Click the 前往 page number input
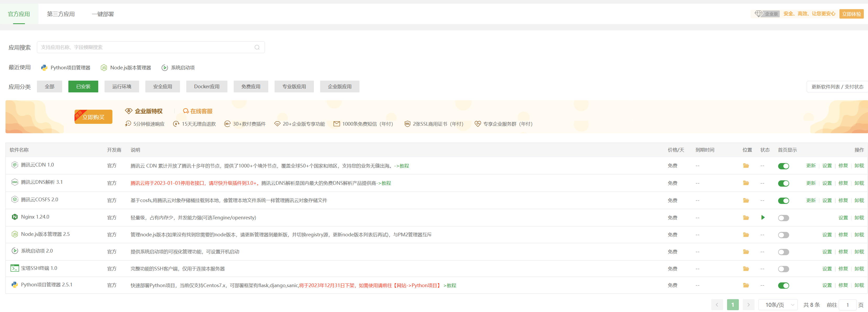 848,305
